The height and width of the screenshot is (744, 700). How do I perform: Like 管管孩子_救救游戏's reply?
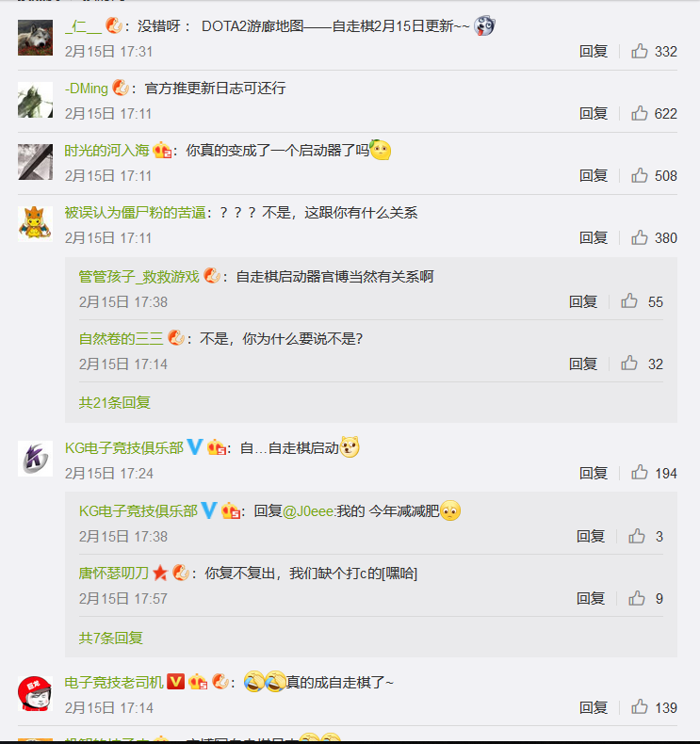[629, 300]
